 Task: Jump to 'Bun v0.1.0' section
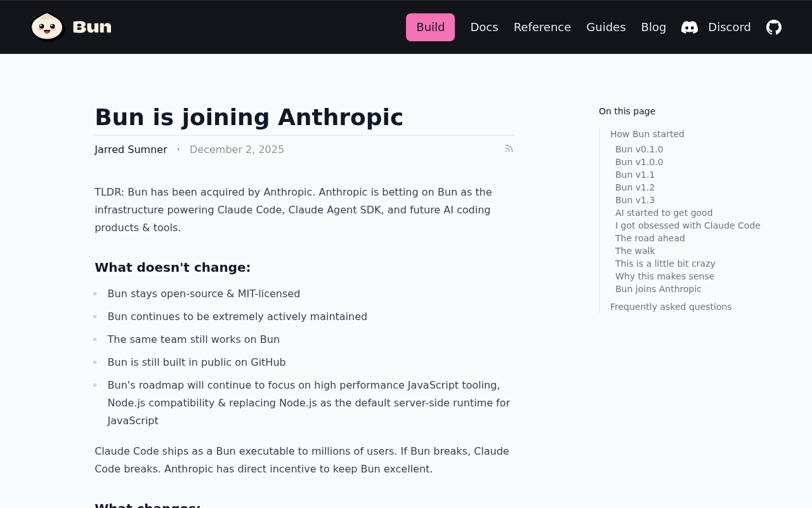tap(639, 149)
